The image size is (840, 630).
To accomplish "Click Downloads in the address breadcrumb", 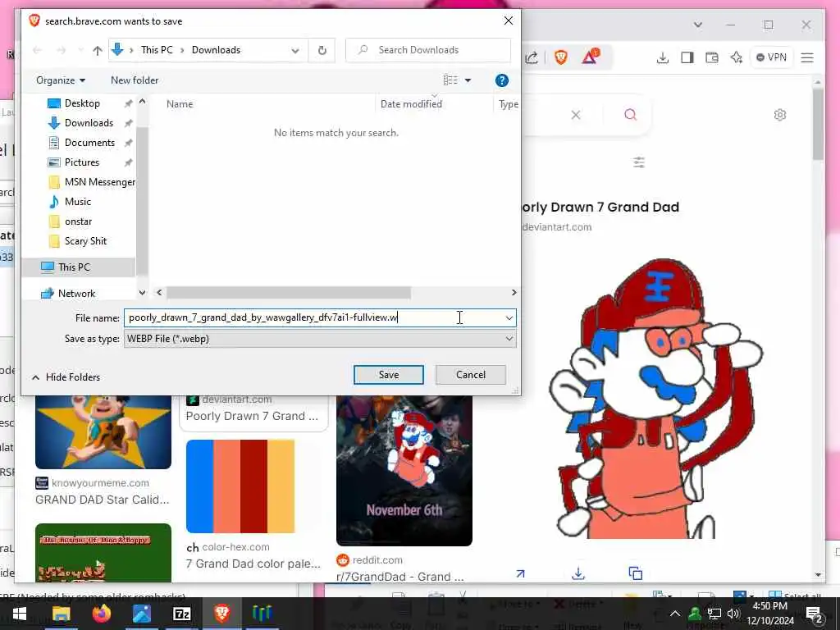I will pyautogui.click(x=216, y=50).
